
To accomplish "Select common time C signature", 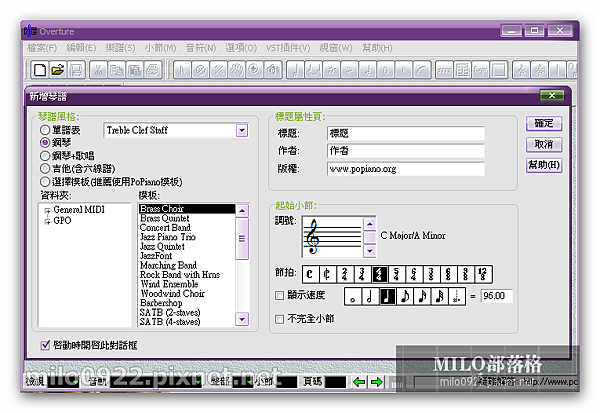I will point(310,274).
